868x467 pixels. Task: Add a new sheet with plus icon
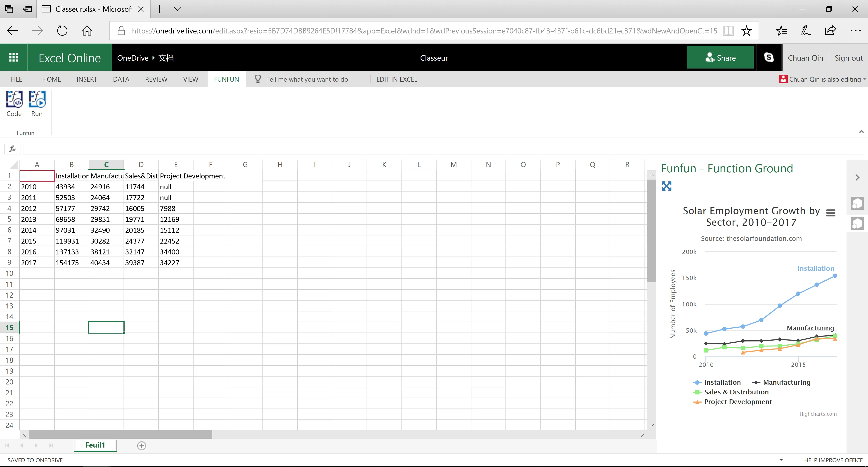pos(142,446)
